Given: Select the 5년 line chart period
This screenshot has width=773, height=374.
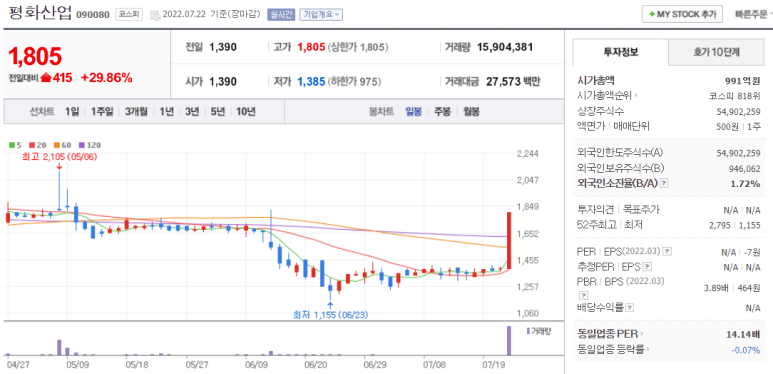Looking at the screenshot, I should (x=217, y=111).
